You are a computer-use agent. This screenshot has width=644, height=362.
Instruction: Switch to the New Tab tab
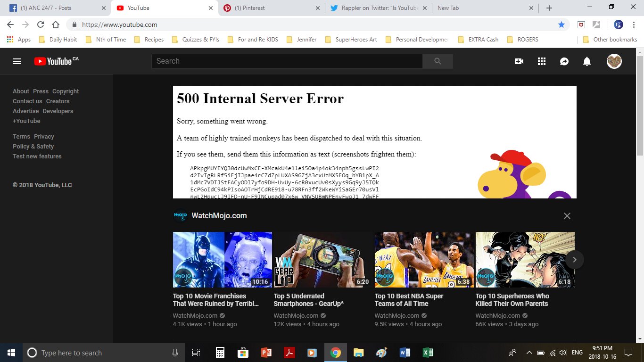[484, 8]
